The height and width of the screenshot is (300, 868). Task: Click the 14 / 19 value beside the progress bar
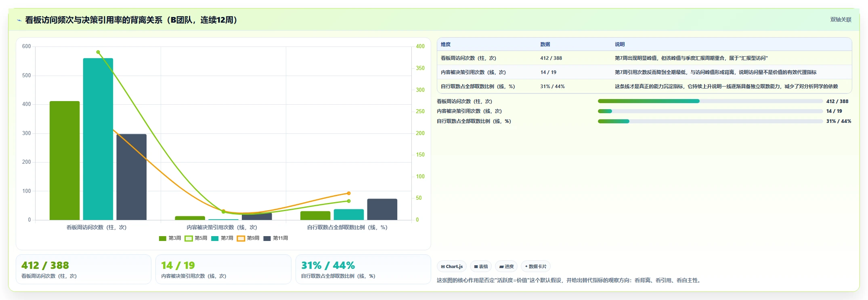click(834, 111)
